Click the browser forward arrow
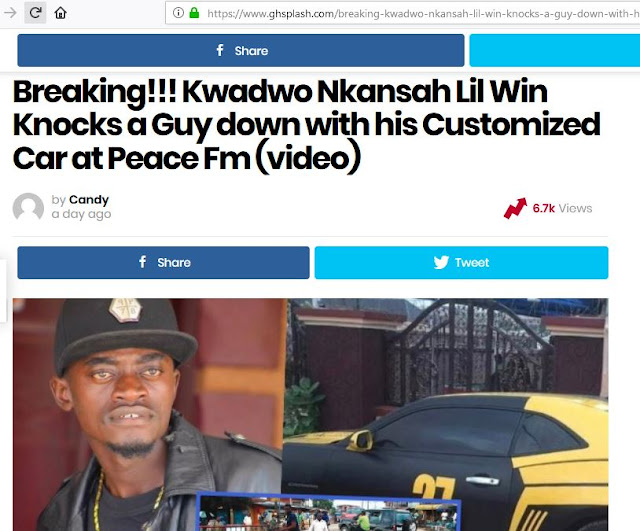The image size is (640, 531). point(10,13)
